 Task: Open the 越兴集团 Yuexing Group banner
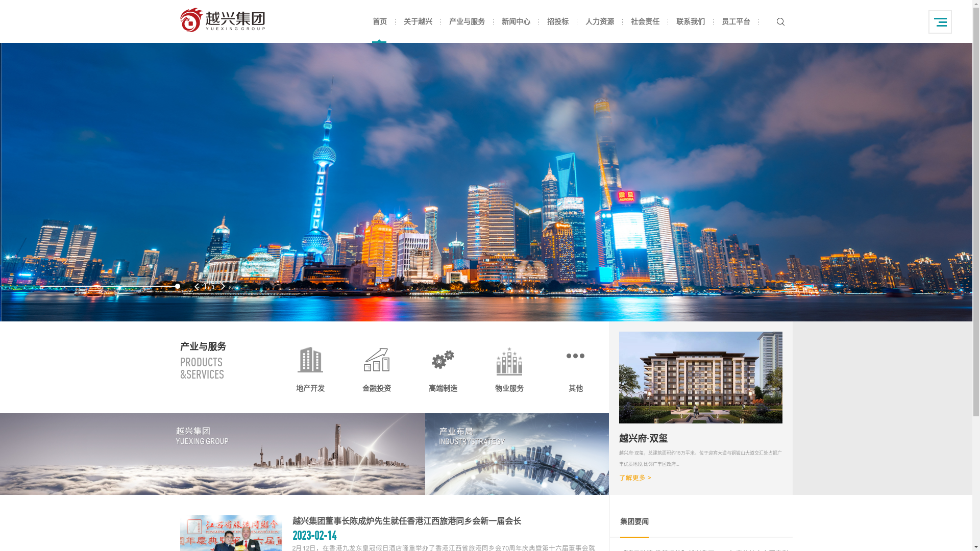click(212, 454)
